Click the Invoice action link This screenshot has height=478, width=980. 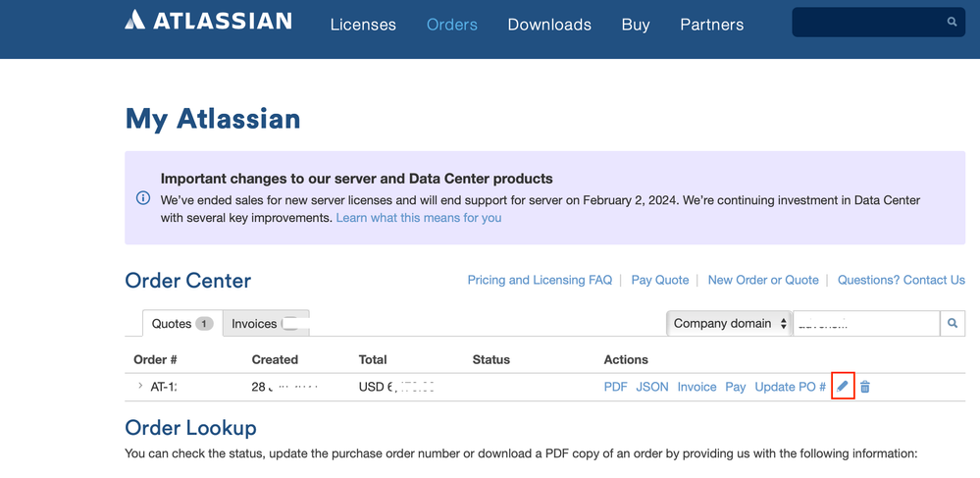click(696, 387)
